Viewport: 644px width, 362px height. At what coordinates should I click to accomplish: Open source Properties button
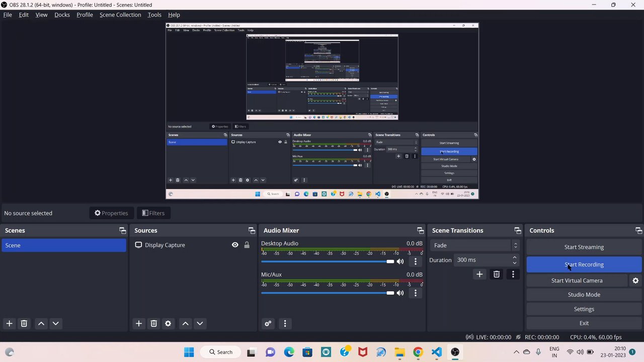tap(112, 213)
